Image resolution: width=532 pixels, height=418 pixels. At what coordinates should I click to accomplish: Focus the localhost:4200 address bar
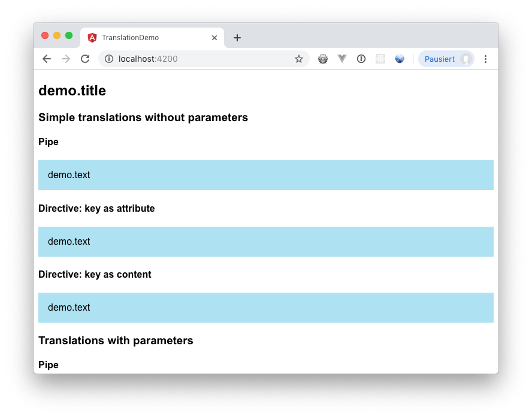pyautogui.click(x=204, y=59)
